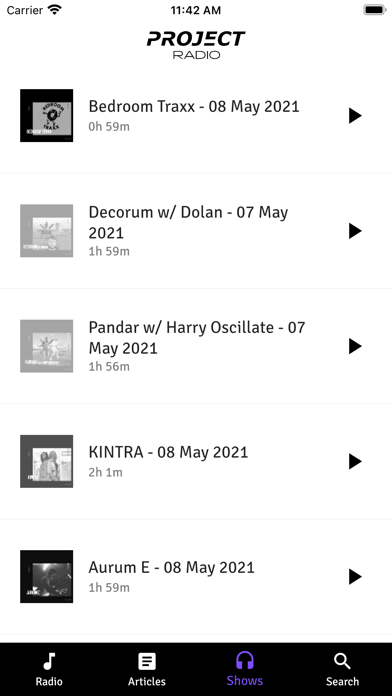Open Bedroom Traxx cover thumbnail
Image resolution: width=392 pixels, height=696 pixels.
(x=47, y=115)
